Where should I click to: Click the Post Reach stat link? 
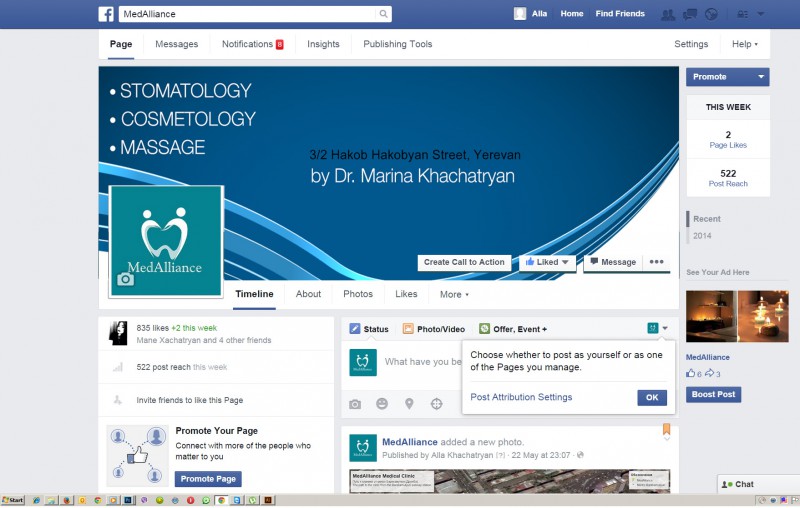[x=728, y=184]
